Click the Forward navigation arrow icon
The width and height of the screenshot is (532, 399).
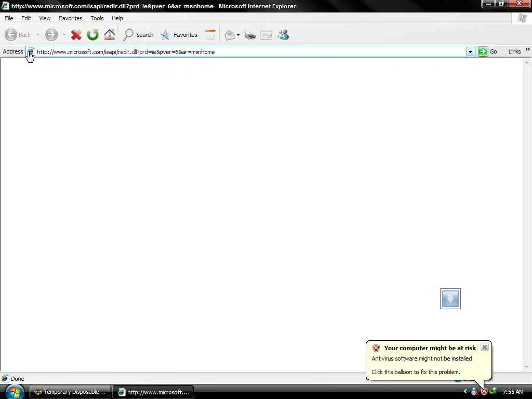tap(51, 35)
